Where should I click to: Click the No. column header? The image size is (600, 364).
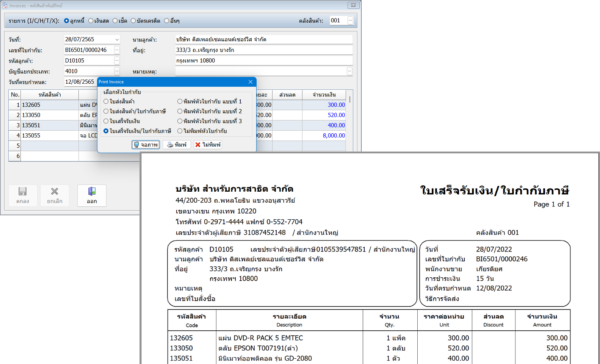(x=15, y=95)
